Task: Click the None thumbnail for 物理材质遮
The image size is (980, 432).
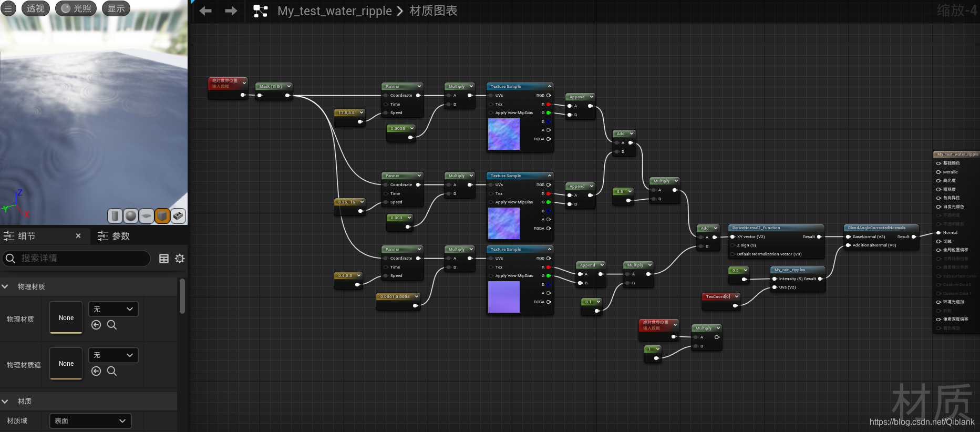Action: click(x=66, y=363)
